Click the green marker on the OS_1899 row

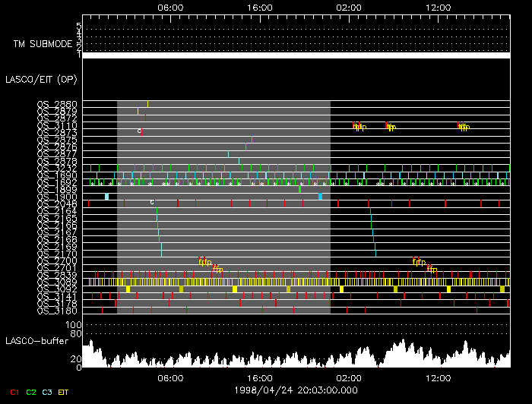click(x=299, y=189)
